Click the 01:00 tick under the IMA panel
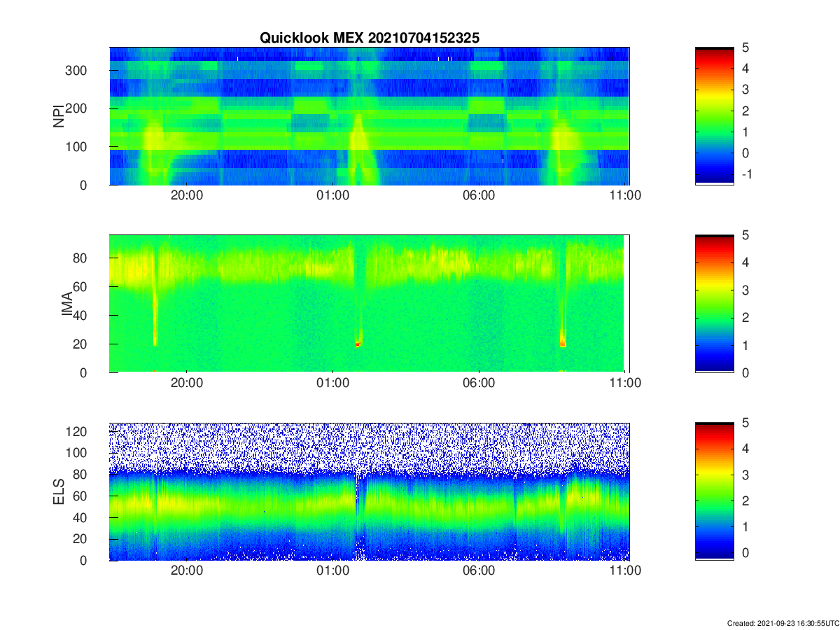840x630 pixels. [x=333, y=383]
